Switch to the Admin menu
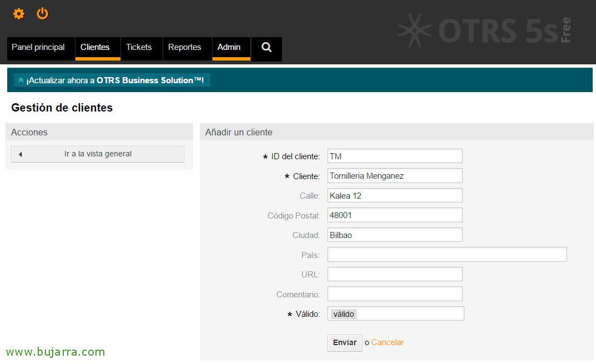The width and height of the screenshot is (596, 364). click(x=229, y=48)
